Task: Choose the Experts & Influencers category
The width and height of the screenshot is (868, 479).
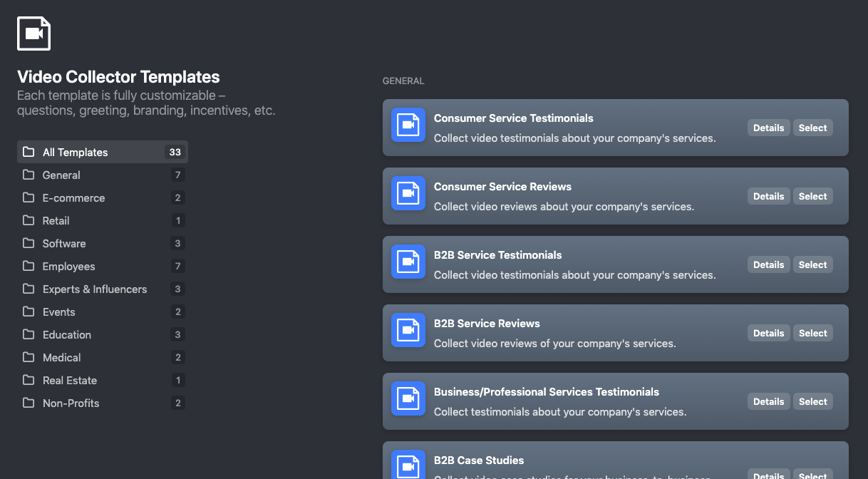Action: (94, 289)
